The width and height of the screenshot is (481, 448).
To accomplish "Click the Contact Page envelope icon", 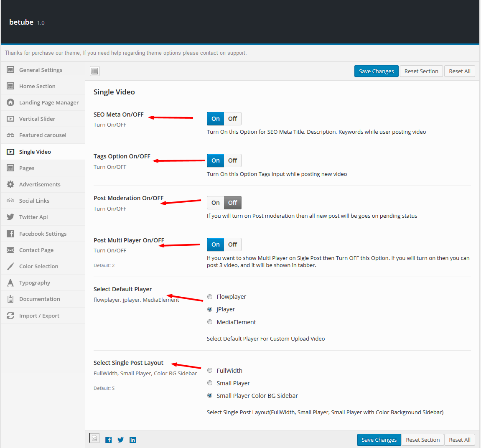I will click(x=10, y=250).
